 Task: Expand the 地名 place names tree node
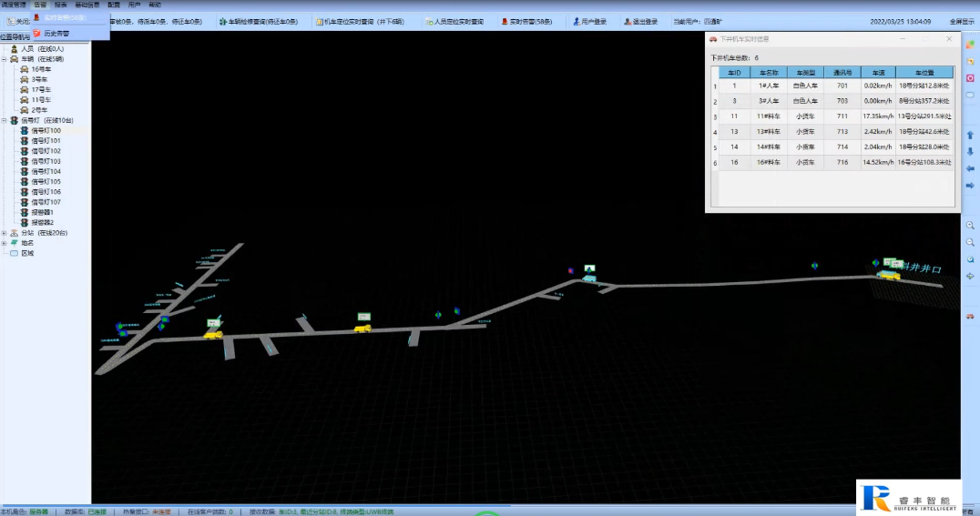coord(5,243)
